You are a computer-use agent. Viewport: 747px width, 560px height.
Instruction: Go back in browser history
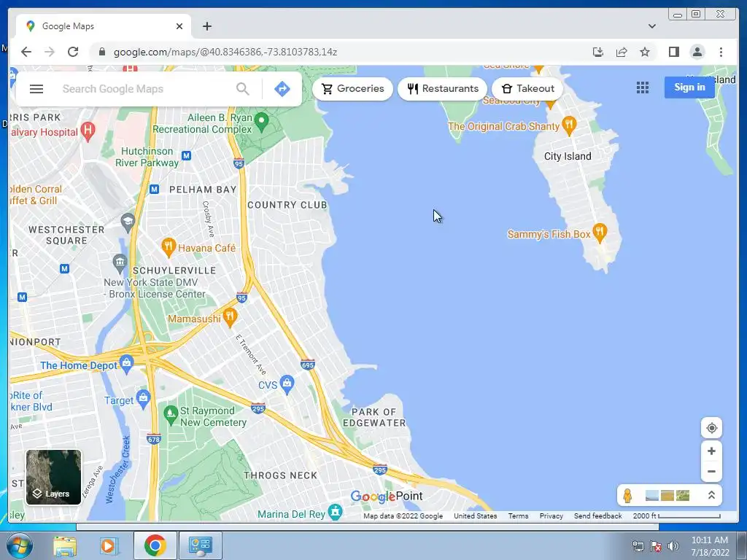[x=26, y=52]
